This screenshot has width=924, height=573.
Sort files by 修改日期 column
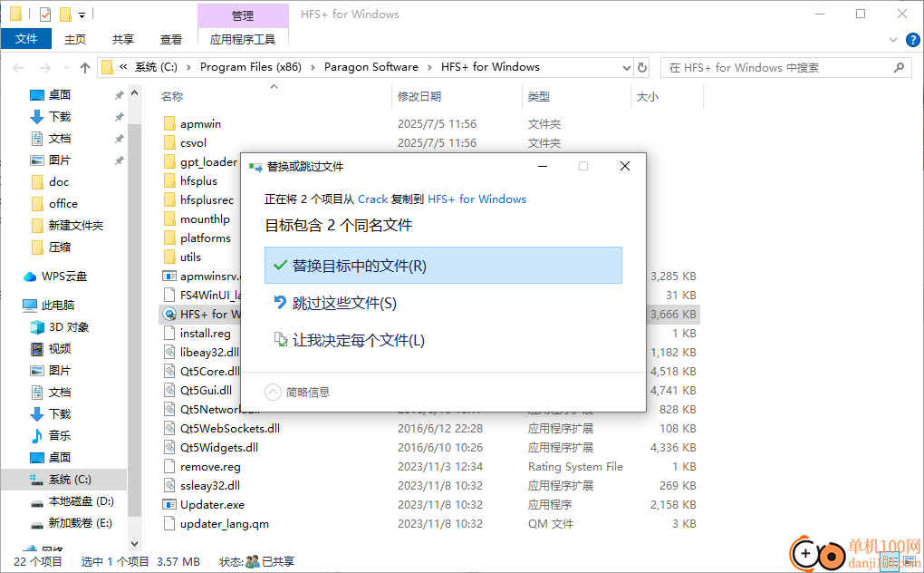click(x=419, y=97)
